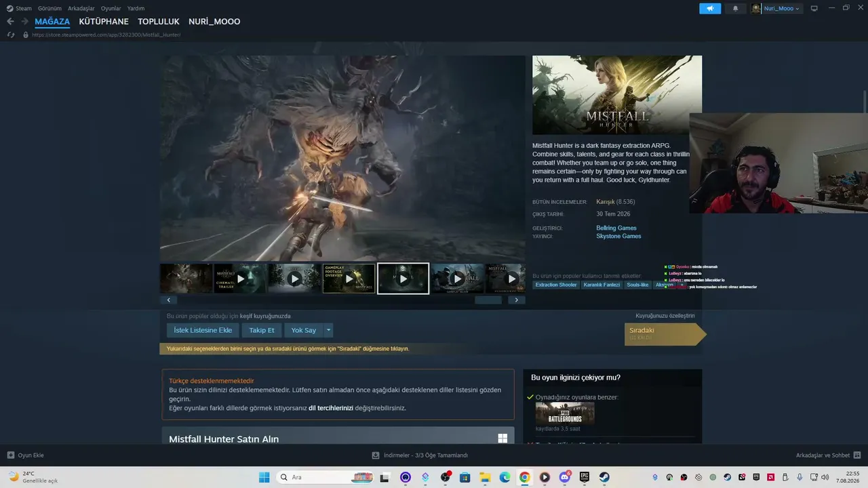Switch Steam to Big Picture mode

click(x=814, y=9)
